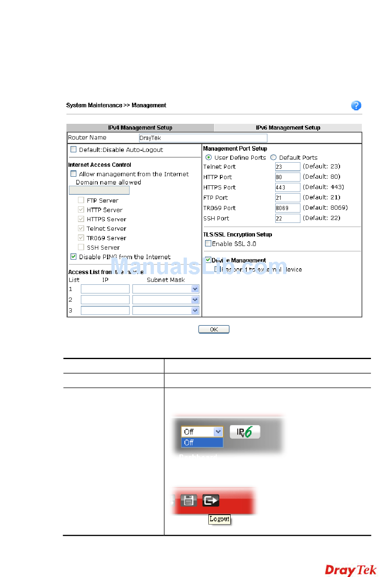Toggle the TR069 Server checkbox
392x577 pixels.
(81, 238)
